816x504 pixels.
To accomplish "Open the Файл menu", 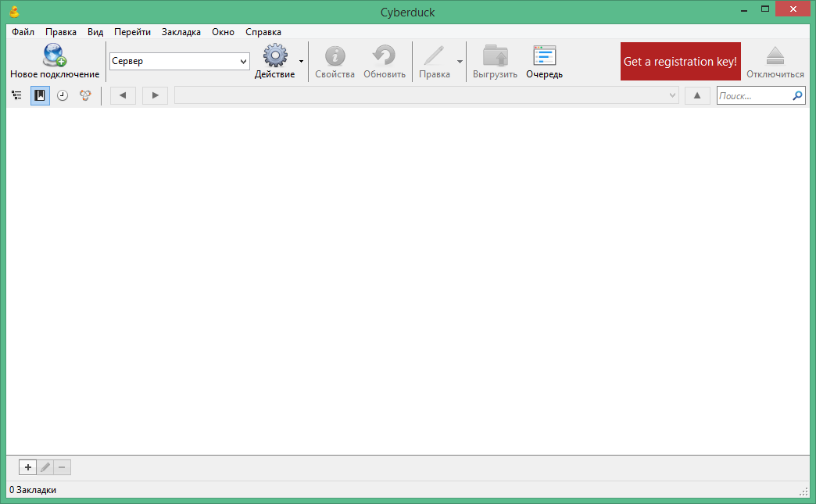I will 23,32.
